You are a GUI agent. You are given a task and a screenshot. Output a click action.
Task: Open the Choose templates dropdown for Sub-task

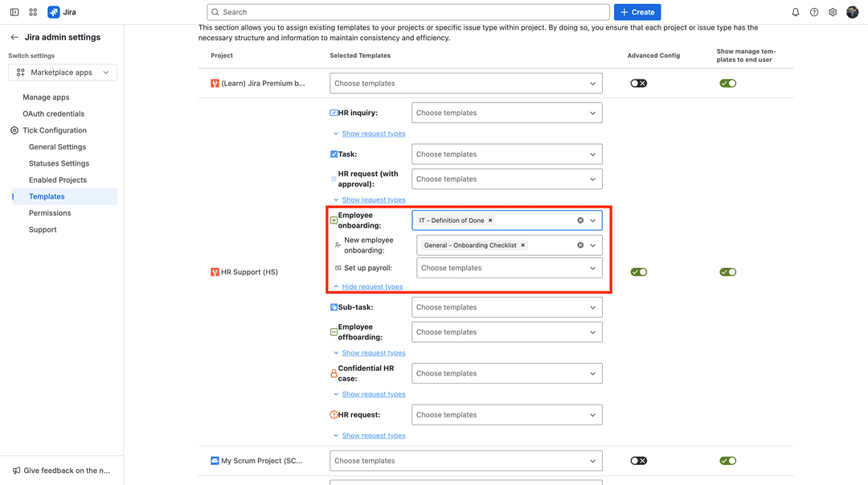coord(506,306)
